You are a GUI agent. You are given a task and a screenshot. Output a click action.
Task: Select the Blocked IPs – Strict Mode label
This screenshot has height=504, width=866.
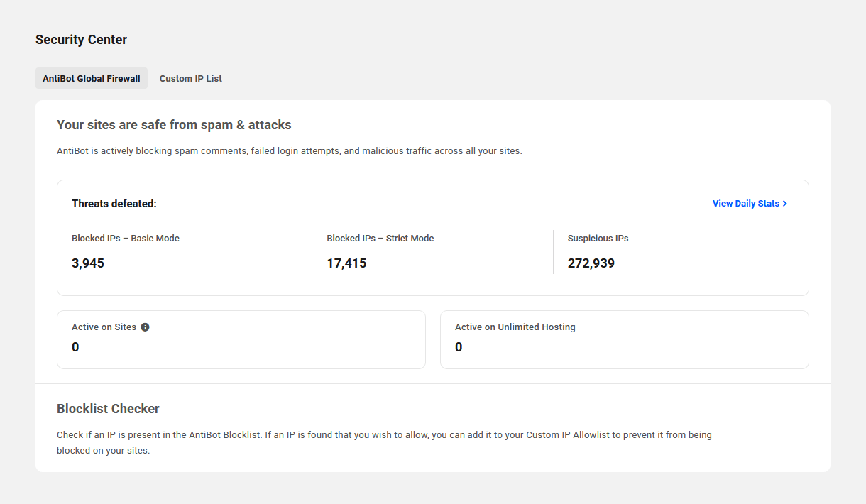click(x=380, y=239)
